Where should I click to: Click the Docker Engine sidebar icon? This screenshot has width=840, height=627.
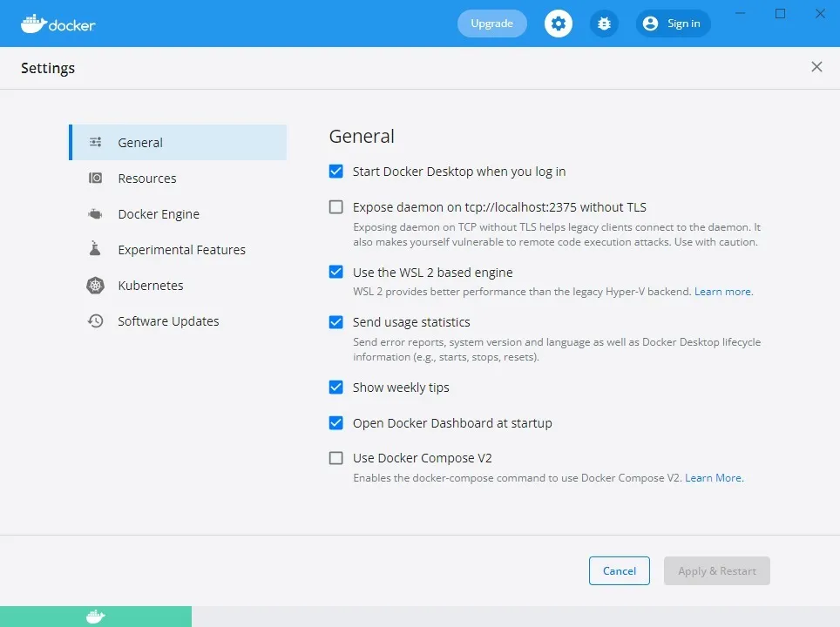click(x=96, y=214)
